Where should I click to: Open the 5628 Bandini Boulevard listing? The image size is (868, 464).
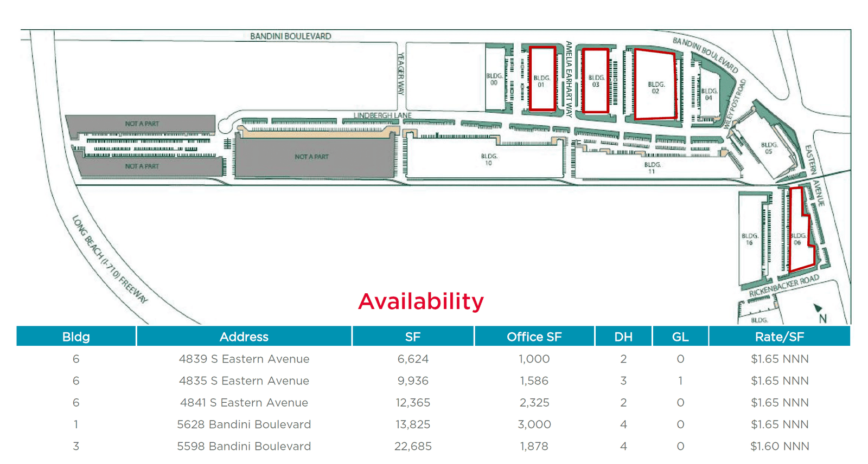(244, 424)
